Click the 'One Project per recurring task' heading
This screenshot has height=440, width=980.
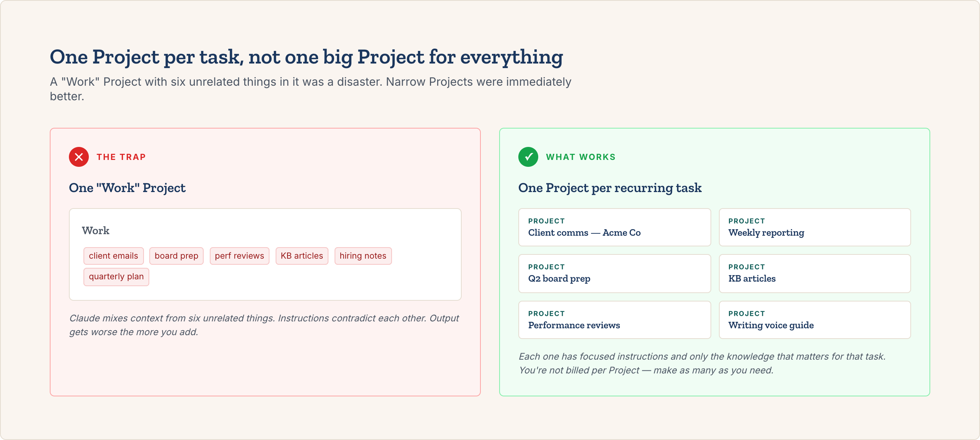pyautogui.click(x=610, y=188)
